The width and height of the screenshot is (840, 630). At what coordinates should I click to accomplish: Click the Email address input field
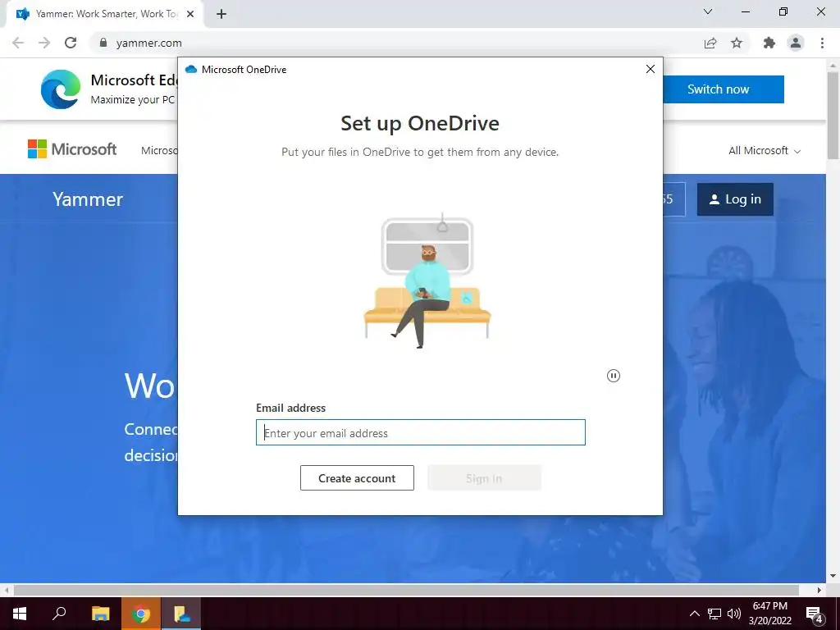[x=421, y=432]
